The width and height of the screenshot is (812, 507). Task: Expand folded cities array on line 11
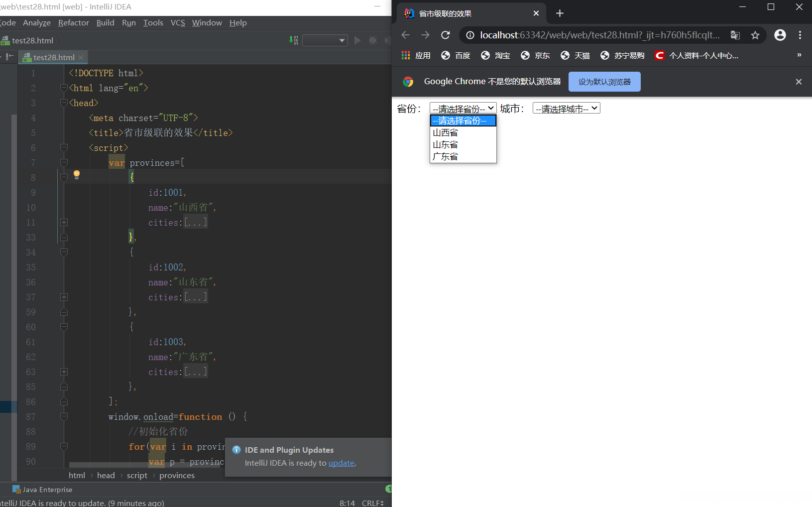(64, 222)
